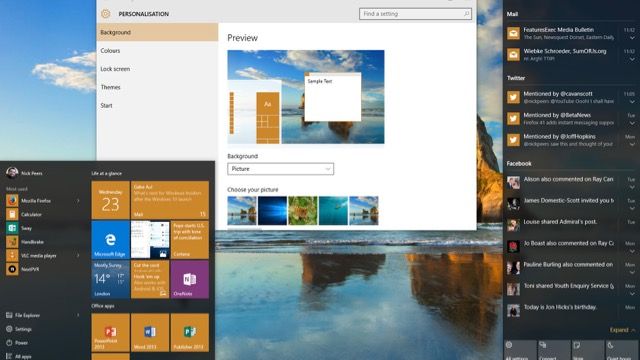Image resolution: width=640 pixels, height=360 pixels.
Task: Expand the Alison commented notification chevron
Action: [632, 187]
